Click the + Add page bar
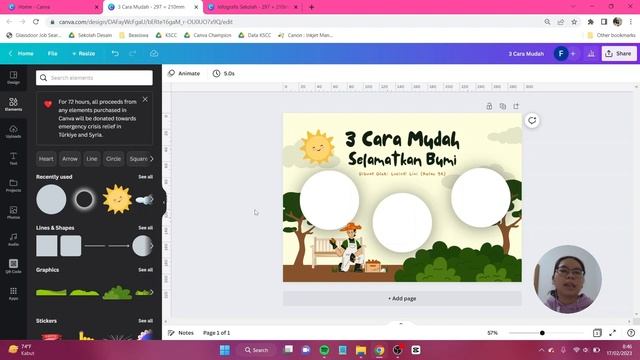Image resolution: width=640 pixels, height=360 pixels. [402, 298]
